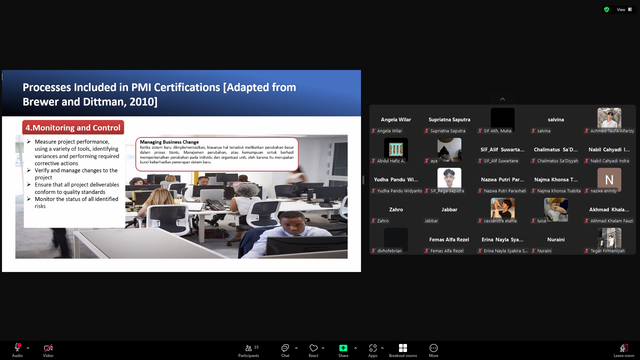Select the nazwa anindy 'N' avatar tile

609,180
